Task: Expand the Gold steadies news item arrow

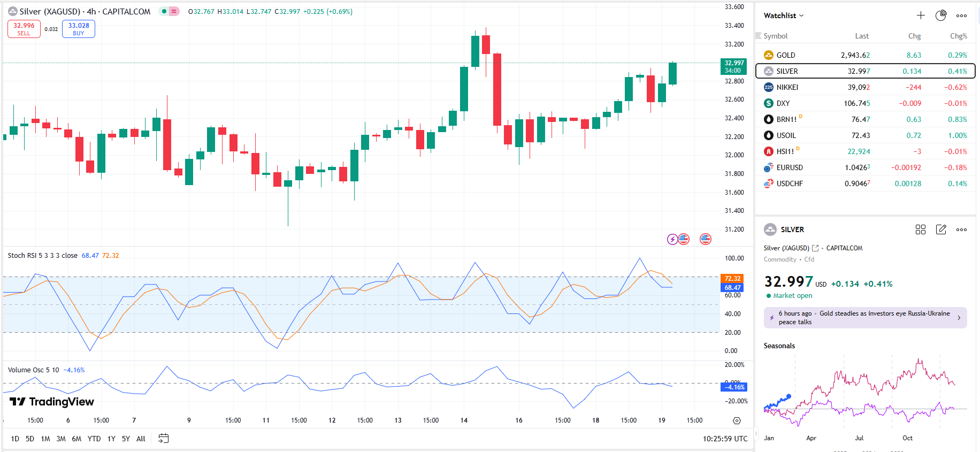Action: [x=959, y=318]
